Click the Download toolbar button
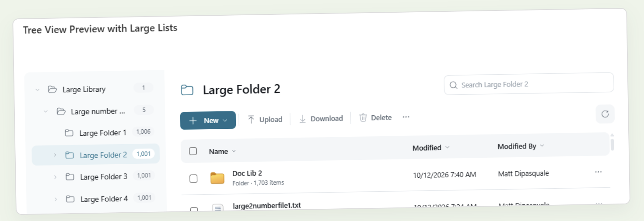Screen dimensions: 644x221 (x=321, y=118)
